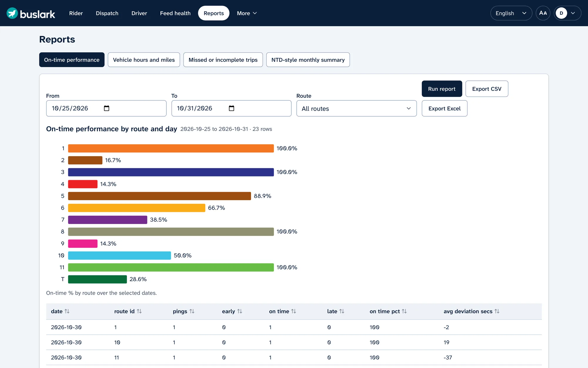Go to the Rider page
The image size is (588, 368).
[76, 13]
